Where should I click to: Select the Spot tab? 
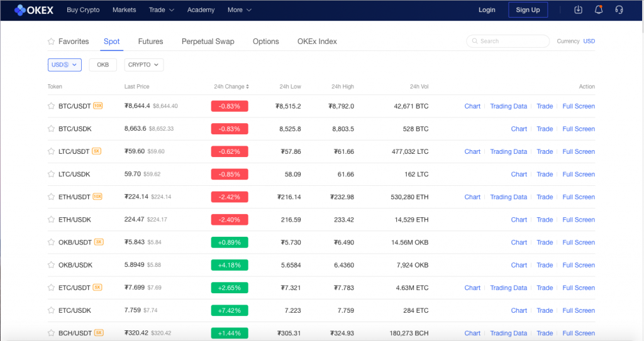(x=112, y=41)
